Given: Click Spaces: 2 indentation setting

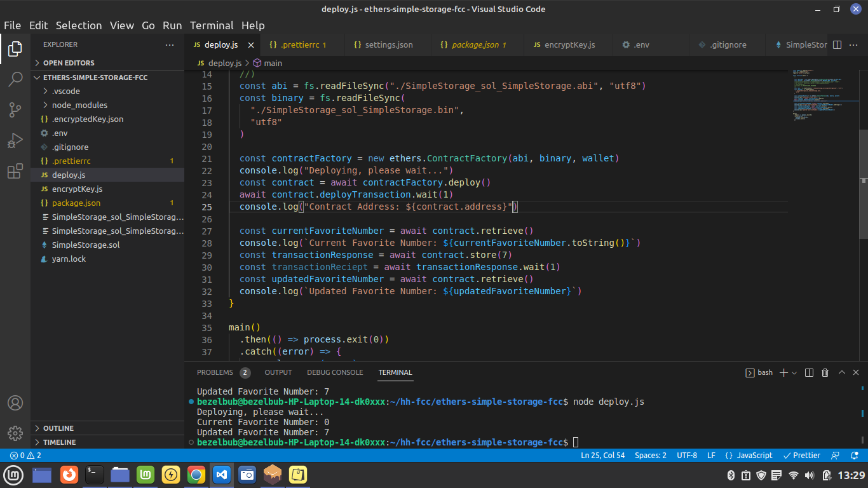Looking at the screenshot, I should [x=651, y=456].
